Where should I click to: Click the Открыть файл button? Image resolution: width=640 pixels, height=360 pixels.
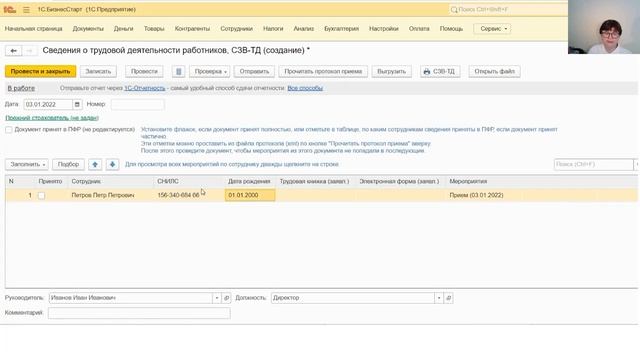pyautogui.click(x=494, y=71)
